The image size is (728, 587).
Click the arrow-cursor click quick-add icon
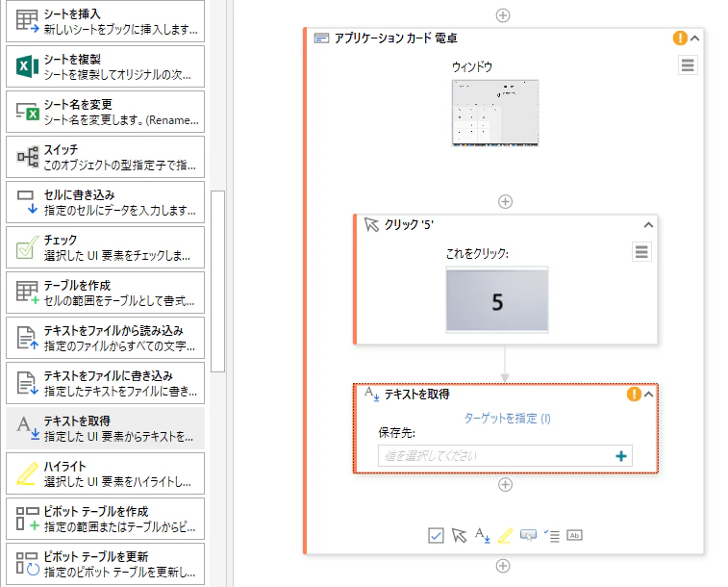click(x=459, y=535)
